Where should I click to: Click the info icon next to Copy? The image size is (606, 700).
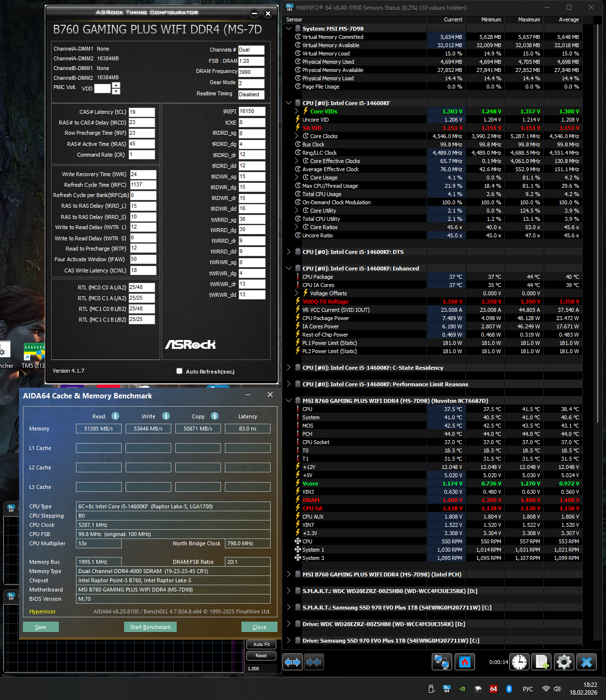tap(215, 416)
